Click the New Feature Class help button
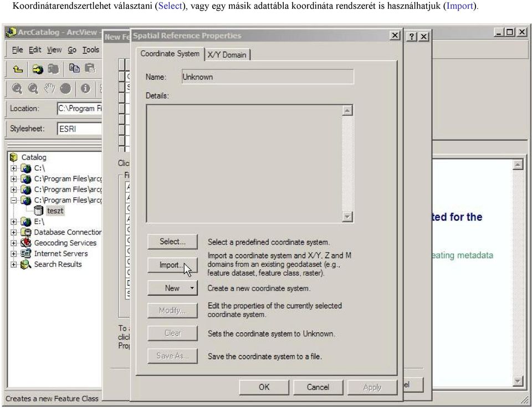Viewport: 532px width, 408px height. click(412, 37)
